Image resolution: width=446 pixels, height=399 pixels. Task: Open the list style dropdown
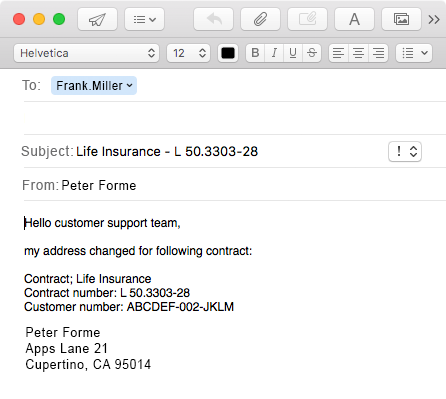point(414,53)
